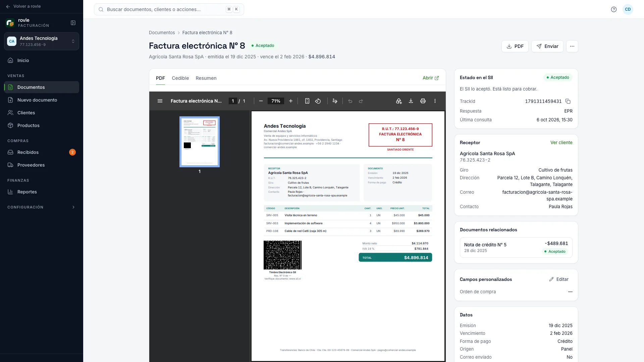Screen dimensions: 644x362
Task: Open Productos in the sidebar
Action: 42,125
